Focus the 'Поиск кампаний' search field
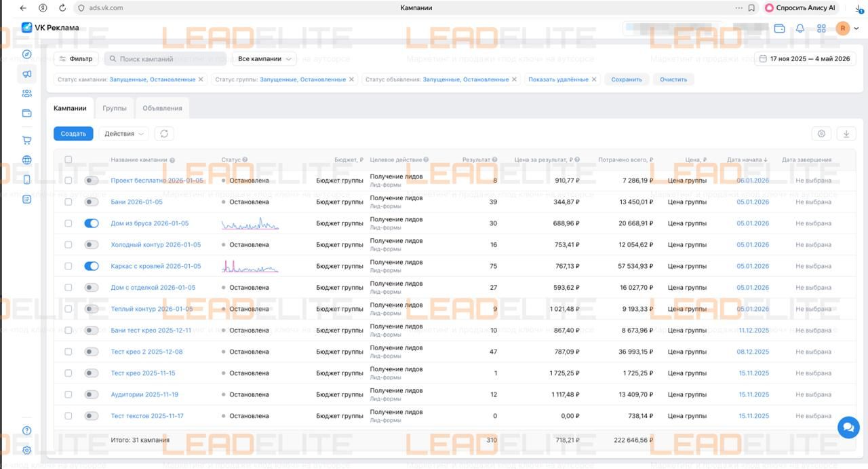Screen dimensions: 868x469 coord(165,59)
